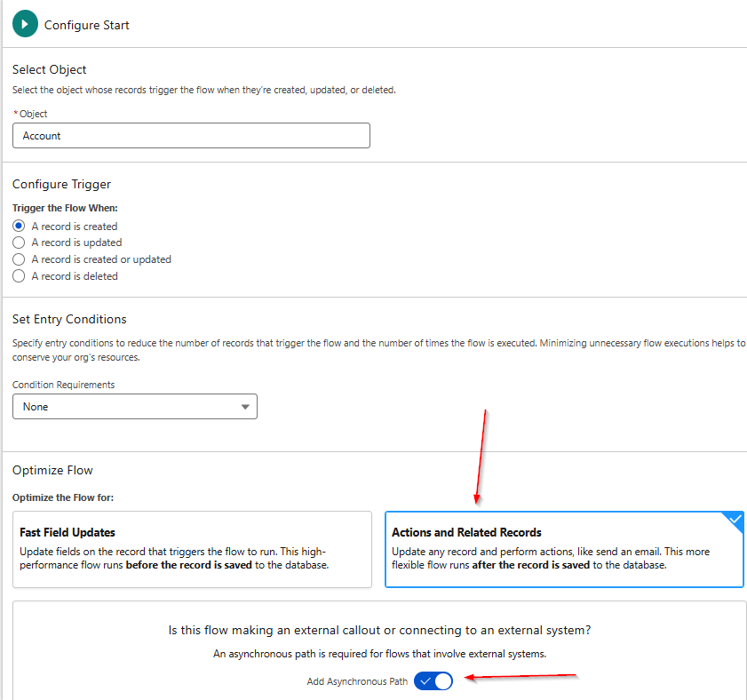Click the chevron icon in the None dropdown

pyautogui.click(x=245, y=406)
